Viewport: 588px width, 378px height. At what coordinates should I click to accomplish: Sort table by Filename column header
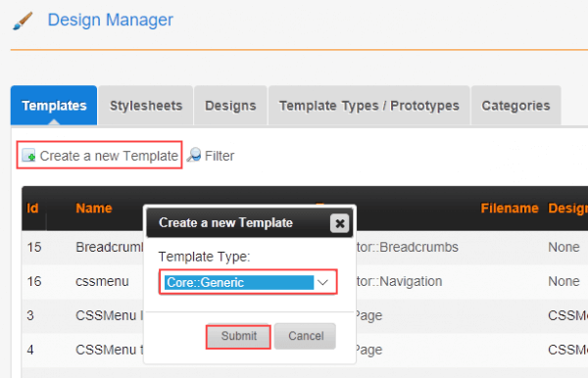pos(510,208)
